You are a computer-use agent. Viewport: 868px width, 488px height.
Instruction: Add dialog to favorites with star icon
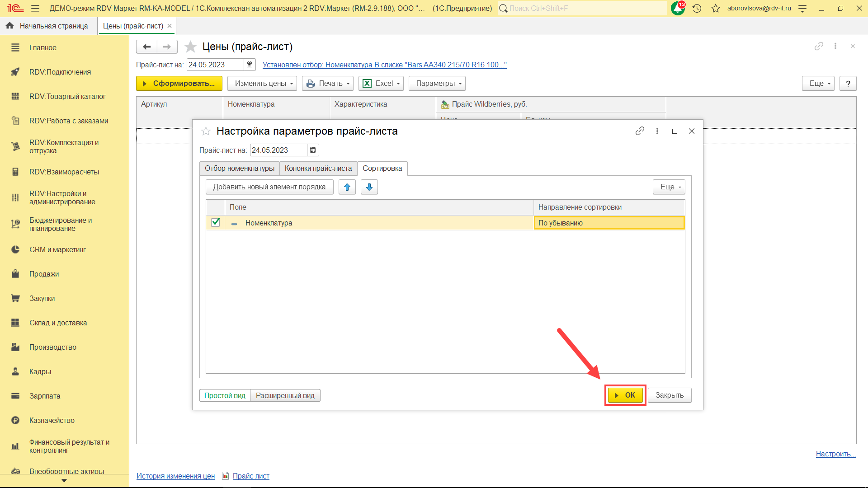pyautogui.click(x=206, y=131)
